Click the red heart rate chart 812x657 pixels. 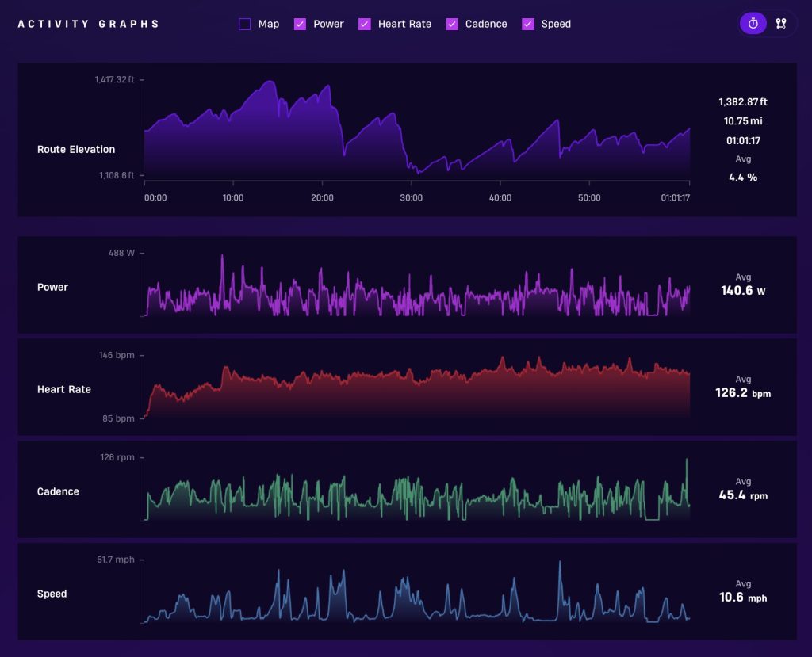pos(417,387)
